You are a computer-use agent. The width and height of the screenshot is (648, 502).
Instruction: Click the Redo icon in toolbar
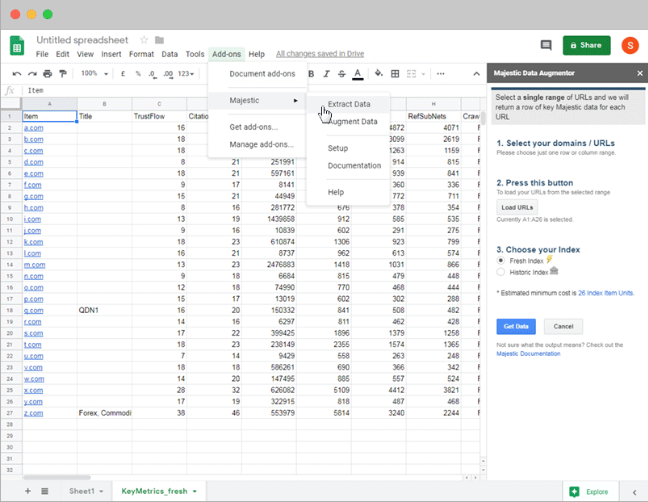tap(32, 74)
